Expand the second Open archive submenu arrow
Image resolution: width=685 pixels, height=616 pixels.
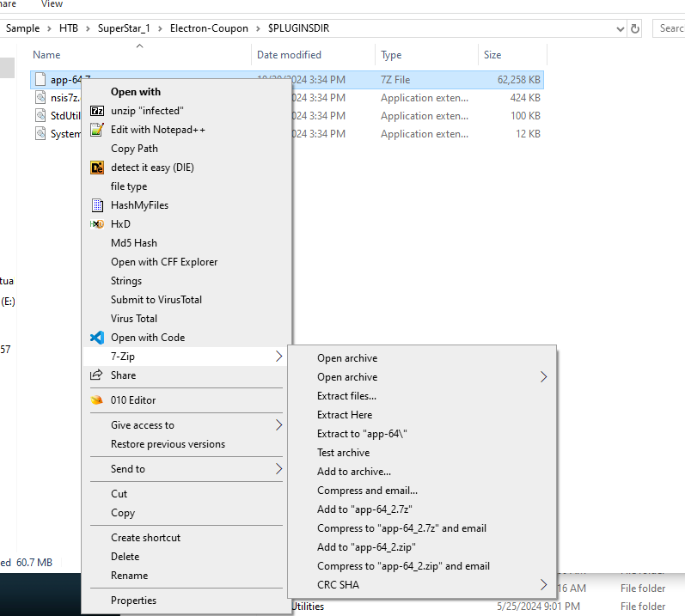pos(543,377)
